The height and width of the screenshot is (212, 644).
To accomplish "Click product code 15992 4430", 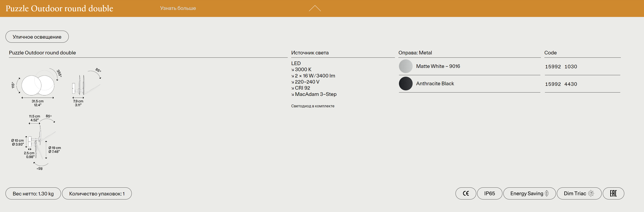I will [561, 84].
